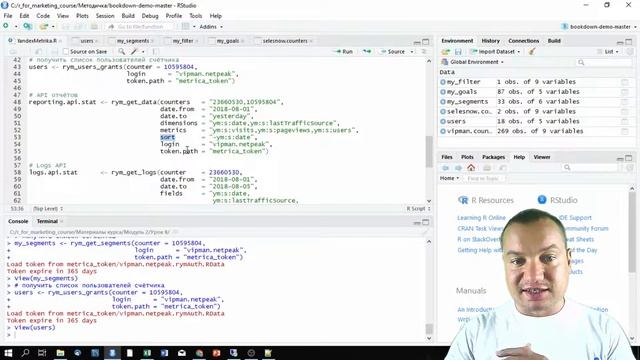640x360 pixels.
Task: Expand the my_filter data frame
Action: [x=443, y=82]
